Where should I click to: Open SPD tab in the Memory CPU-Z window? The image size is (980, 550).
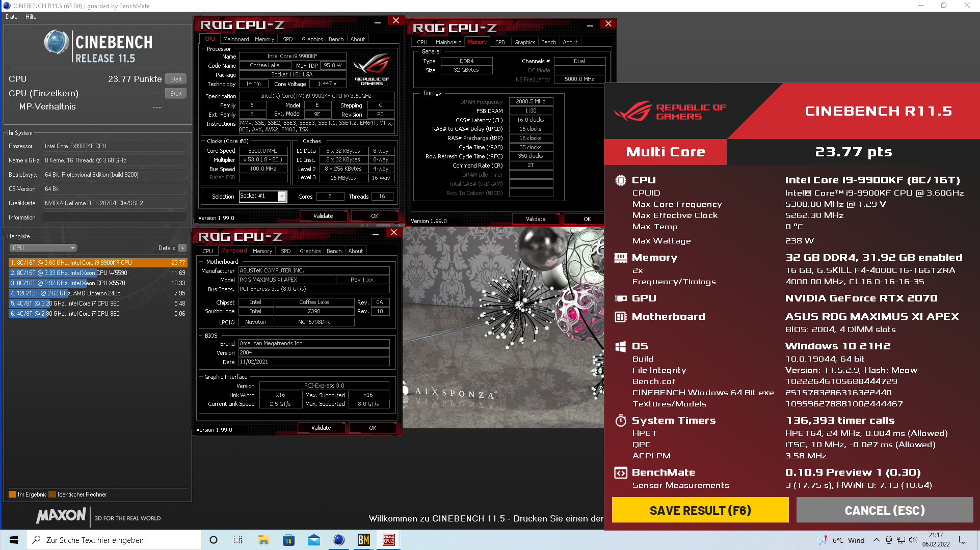pyautogui.click(x=500, y=42)
